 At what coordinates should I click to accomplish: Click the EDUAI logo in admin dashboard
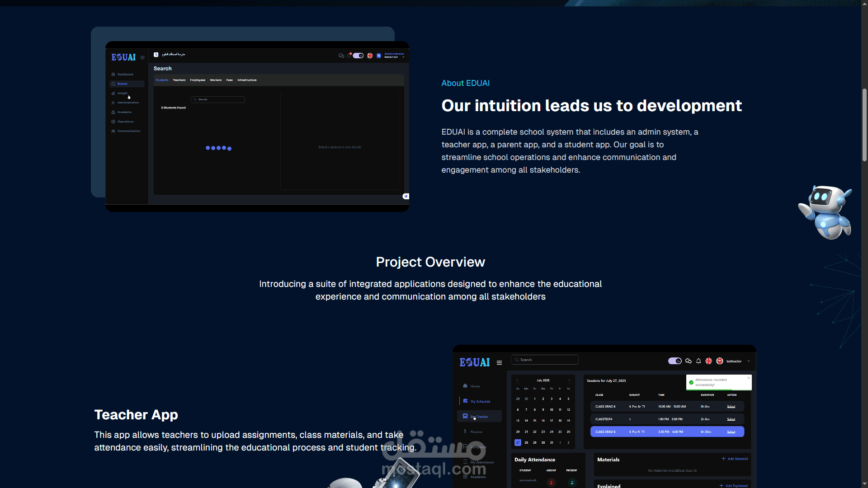pyautogui.click(x=123, y=57)
